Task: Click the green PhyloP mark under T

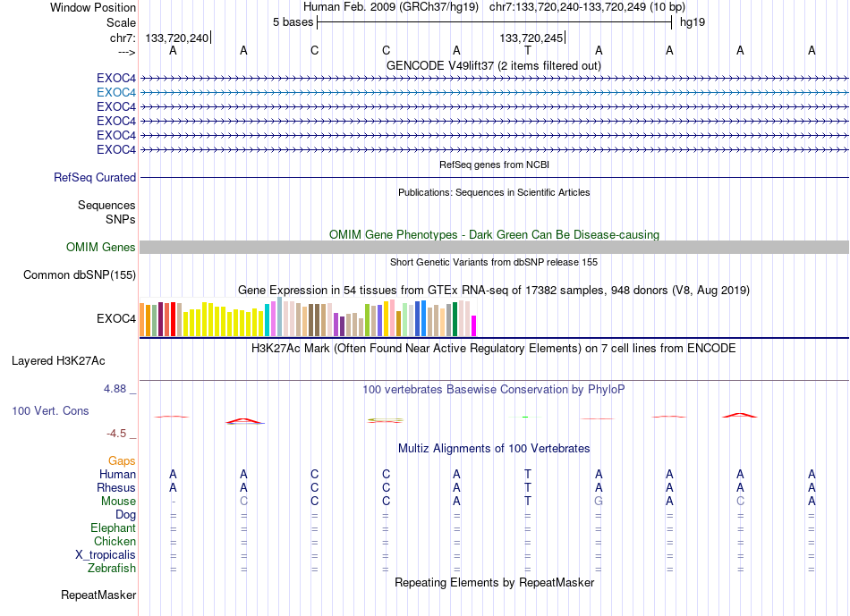Action: coord(525,418)
